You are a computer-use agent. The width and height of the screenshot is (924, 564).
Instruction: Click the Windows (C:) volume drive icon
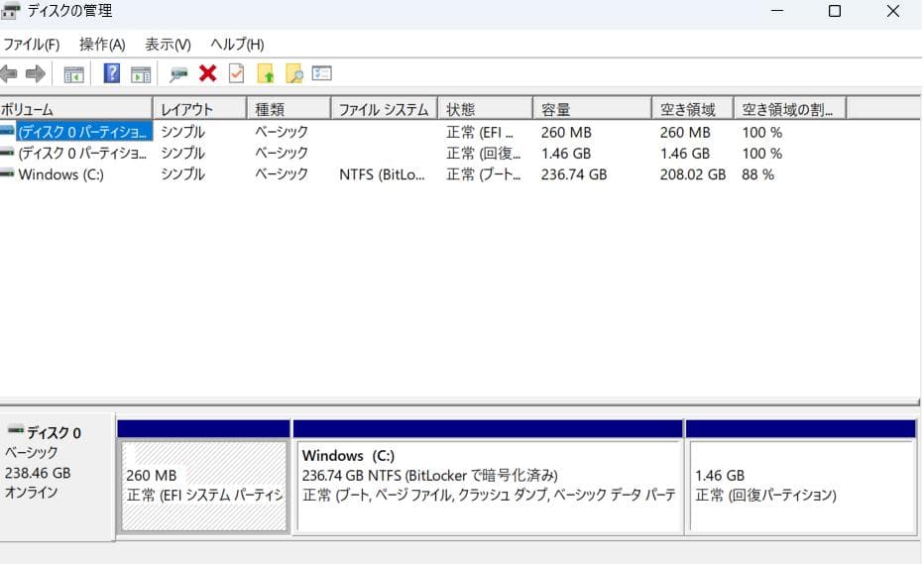coord(7,173)
